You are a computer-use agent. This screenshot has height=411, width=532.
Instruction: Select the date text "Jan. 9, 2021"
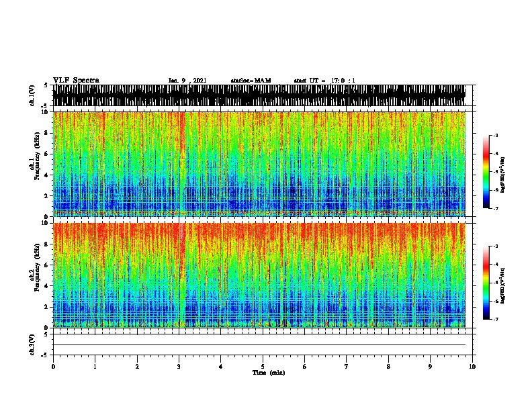[187, 81]
